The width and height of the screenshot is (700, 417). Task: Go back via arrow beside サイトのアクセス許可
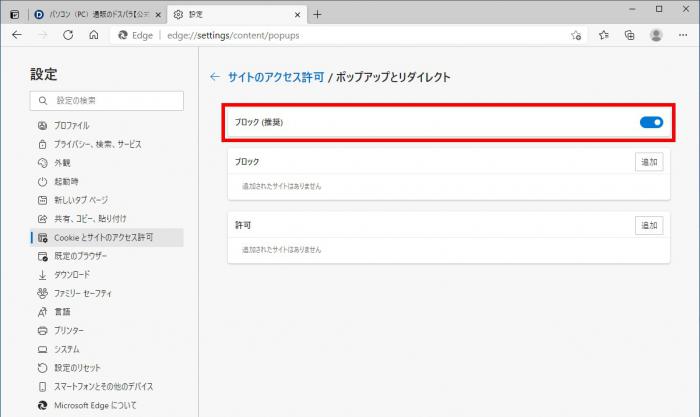coord(215,77)
